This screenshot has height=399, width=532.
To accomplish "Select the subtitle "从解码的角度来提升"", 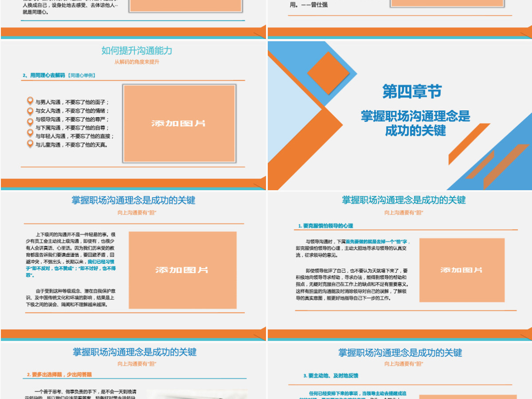I will coord(137,62).
